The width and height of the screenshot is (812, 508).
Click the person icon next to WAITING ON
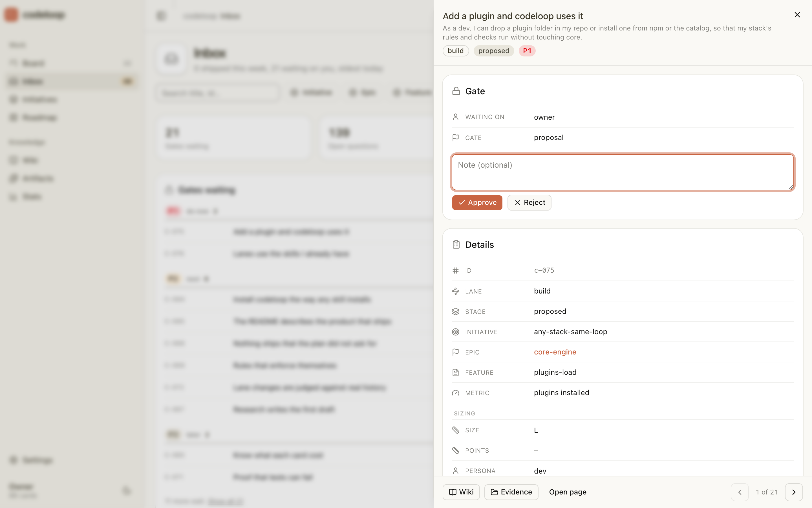456,117
